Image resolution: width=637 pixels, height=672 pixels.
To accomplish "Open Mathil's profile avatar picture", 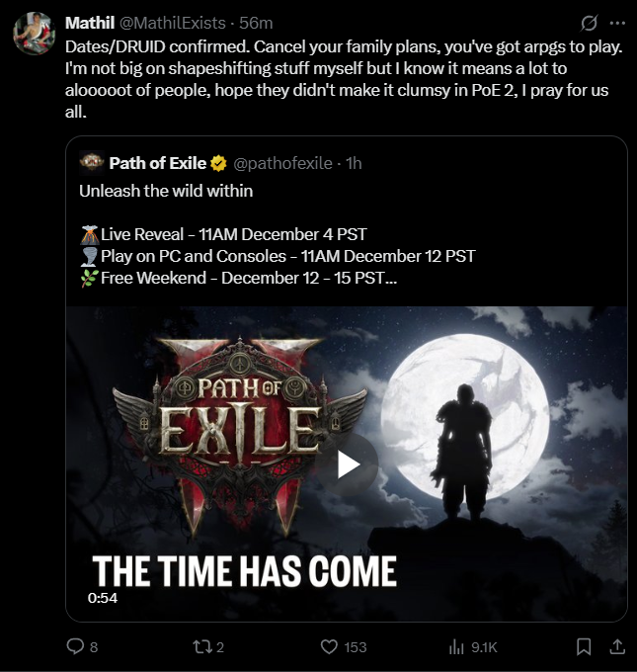I will coord(33,33).
